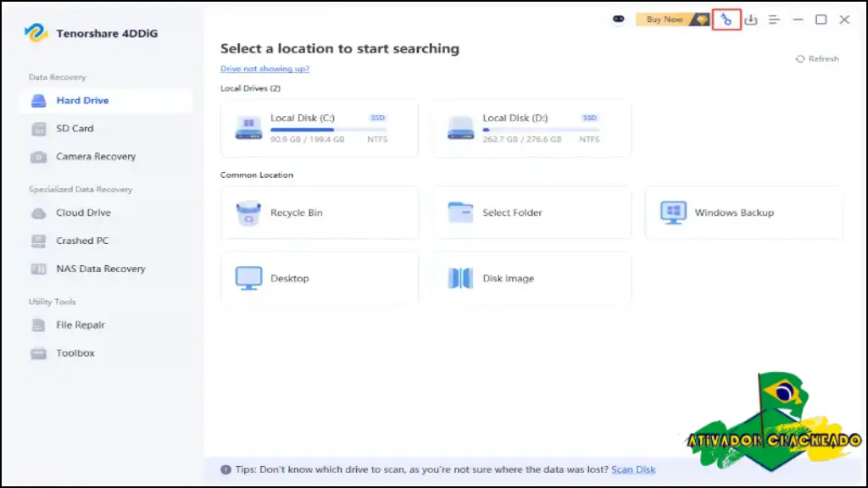868x488 pixels.
Task: Open the NAS Data Recovery icon
Action: [38, 269]
